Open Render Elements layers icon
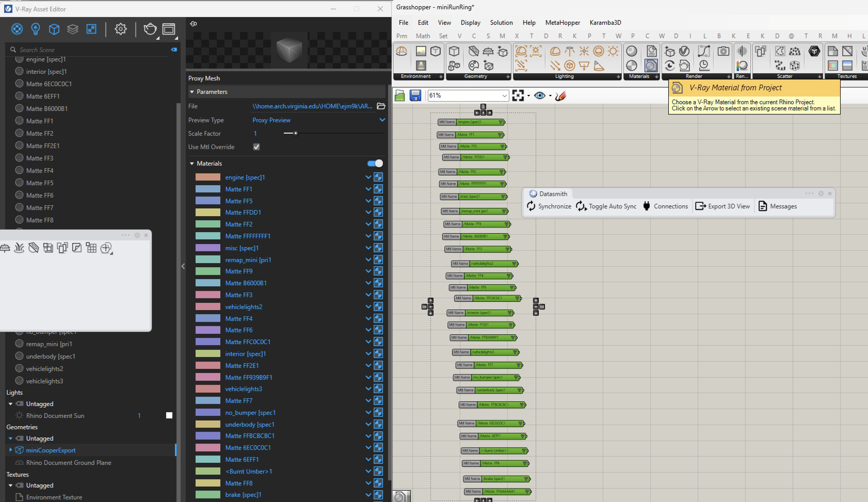Screen dimensions: 868x502 (x=73, y=29)
